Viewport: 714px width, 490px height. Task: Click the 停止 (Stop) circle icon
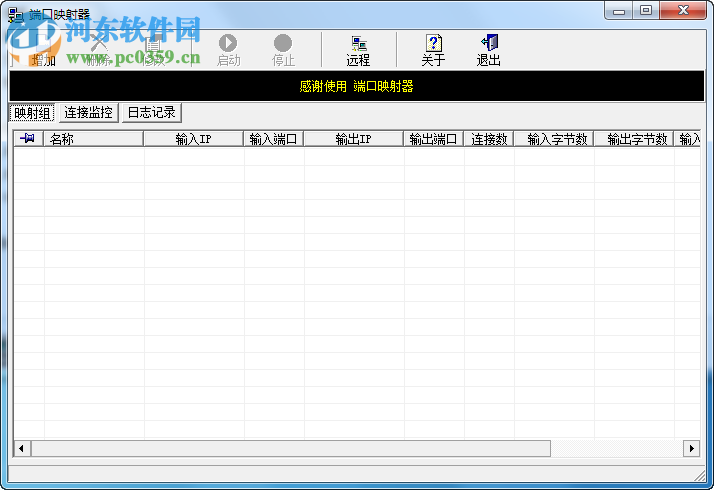283,43
